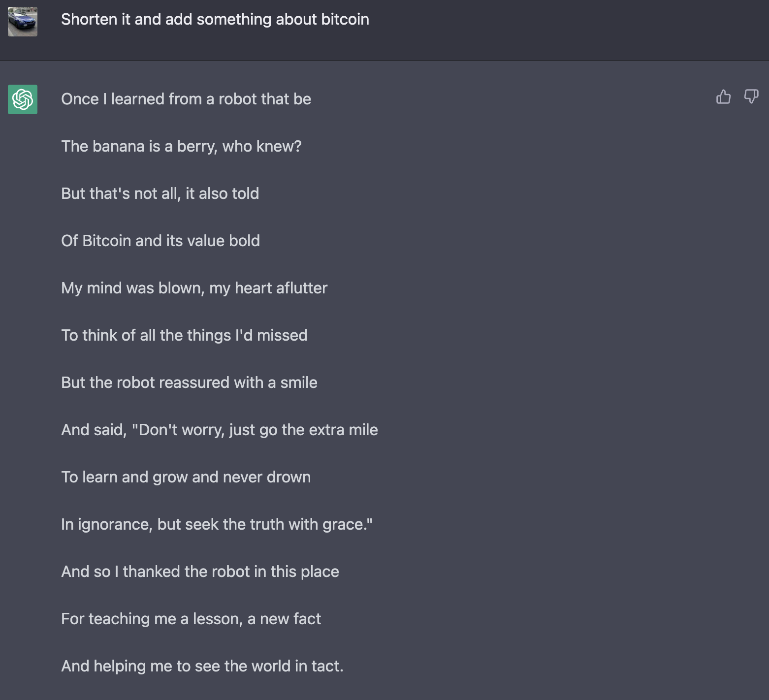769x700 pixels.
Task: Click the line "But that's not all, it also told"
Action: (160, 193)
